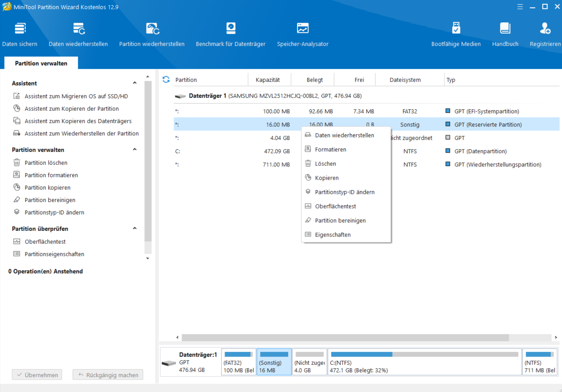Click the Übernehmen button
This screenshot has height=392, width=562.
[x=37, y=375]
